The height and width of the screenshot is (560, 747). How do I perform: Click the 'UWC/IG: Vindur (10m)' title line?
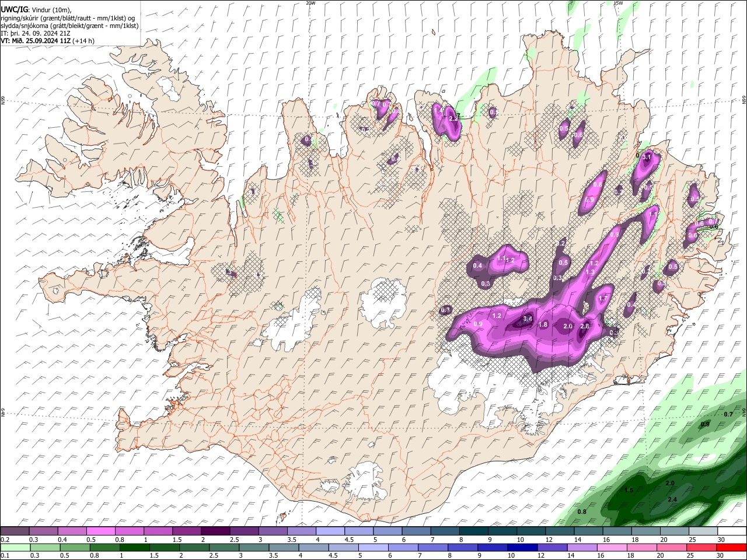(37, 10)
